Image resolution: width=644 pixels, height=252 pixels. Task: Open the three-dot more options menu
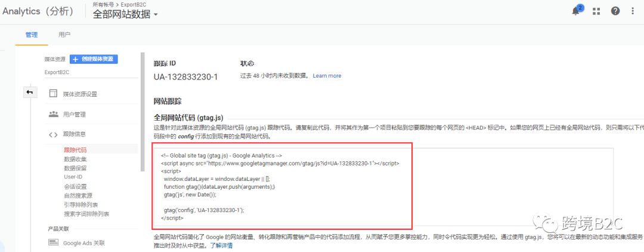pyautogui.click(x=633, y=11)
